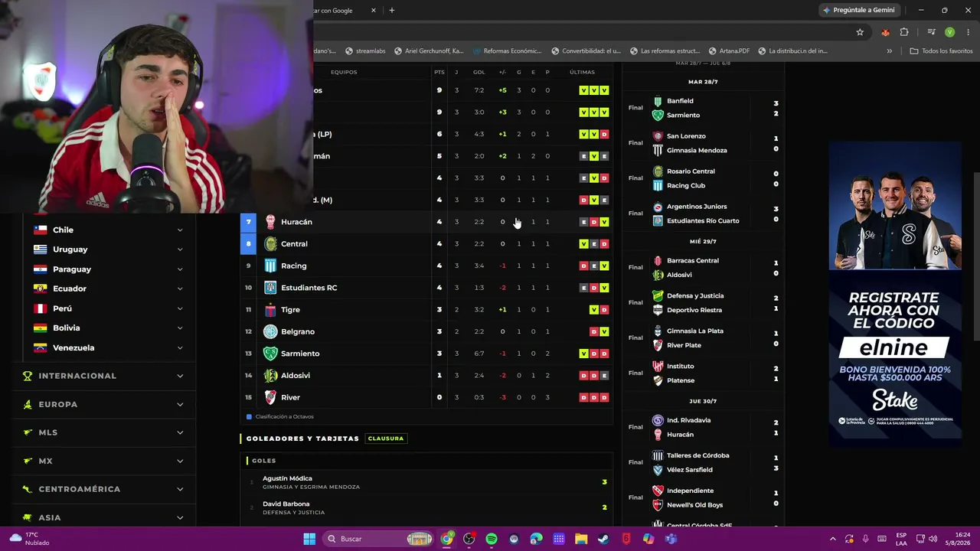Open File Explorer from the taskbar

[x=581, y=539]
